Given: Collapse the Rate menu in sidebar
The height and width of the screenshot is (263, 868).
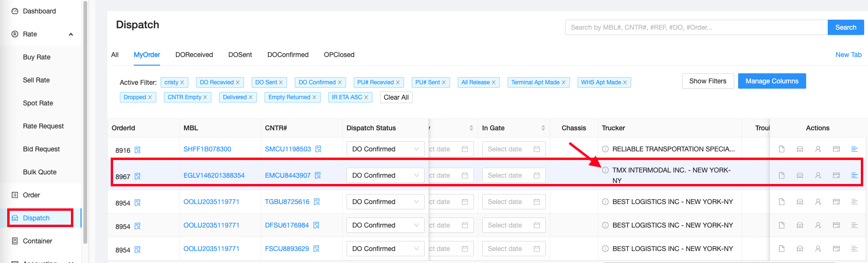Looking at the screenshot, I should 71,34.
